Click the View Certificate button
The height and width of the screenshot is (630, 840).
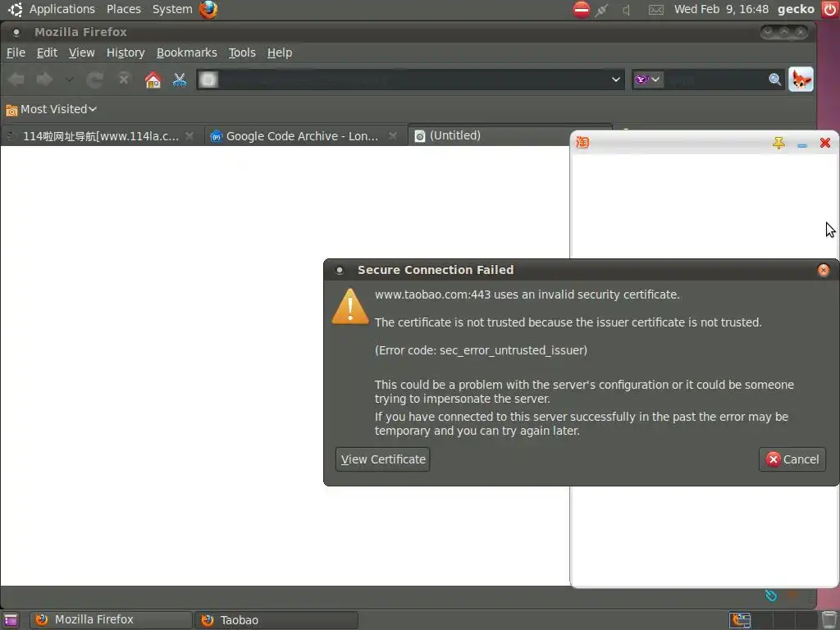(382, 459)
